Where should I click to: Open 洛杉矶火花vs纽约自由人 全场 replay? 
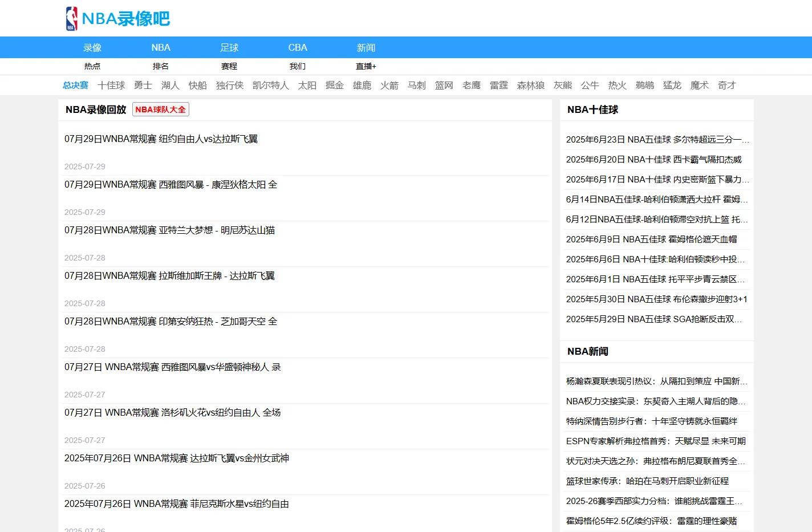tap(173, 413)
